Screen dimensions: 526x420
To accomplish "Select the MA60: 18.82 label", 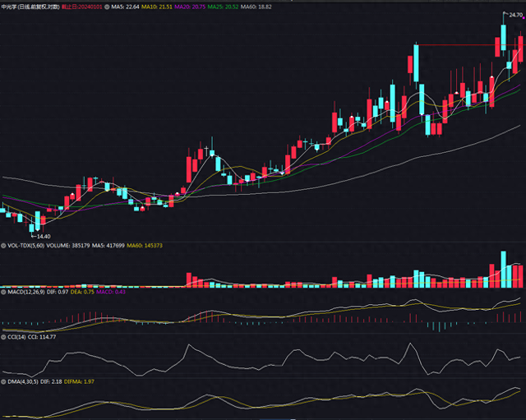I will point(256,7).
